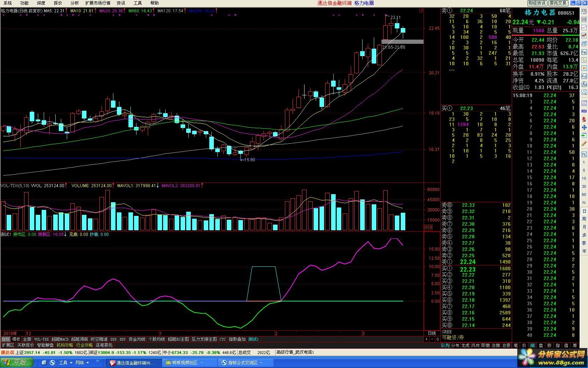Switch to 超越MACD indicator tab
Viewport: 588px width, 368px height.
tap(60, 339)
